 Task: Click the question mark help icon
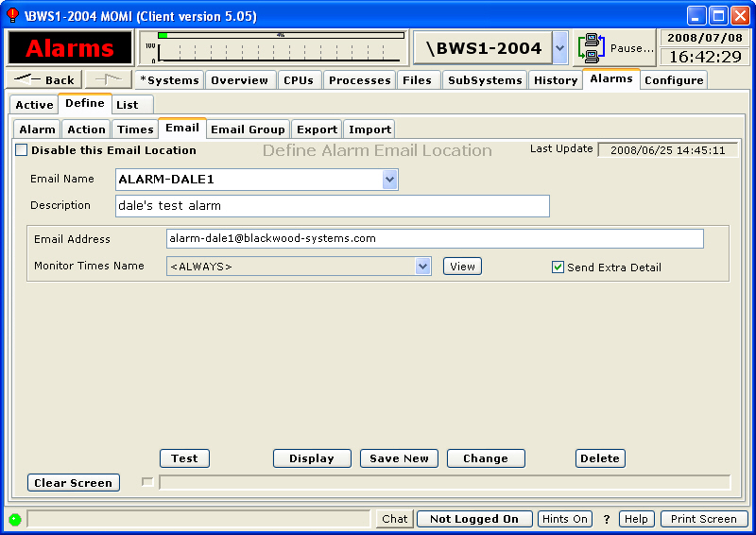607,519
